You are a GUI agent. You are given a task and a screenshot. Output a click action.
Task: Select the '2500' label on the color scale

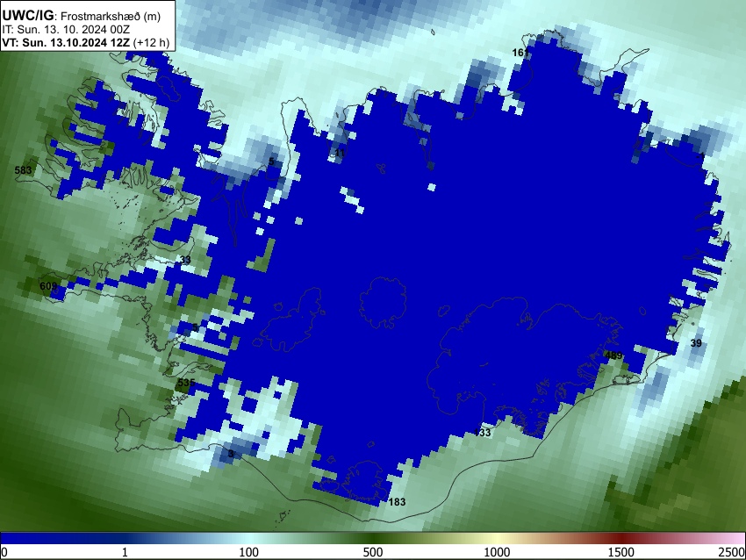(732, 552)
